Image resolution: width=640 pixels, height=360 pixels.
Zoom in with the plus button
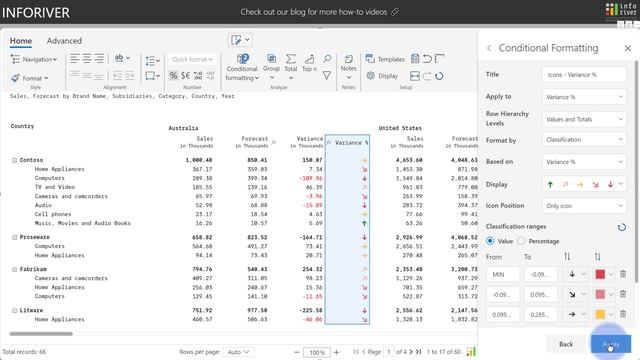[336, 352]
